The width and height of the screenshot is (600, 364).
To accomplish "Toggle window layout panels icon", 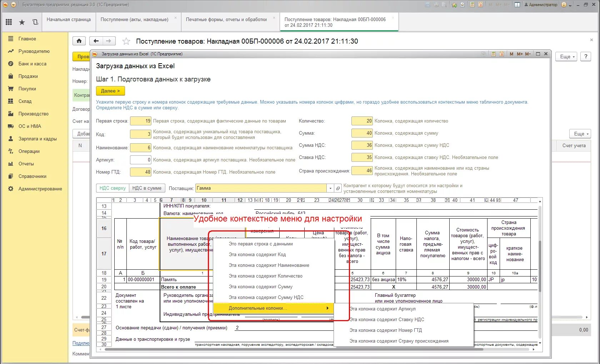I will point(517,5).
